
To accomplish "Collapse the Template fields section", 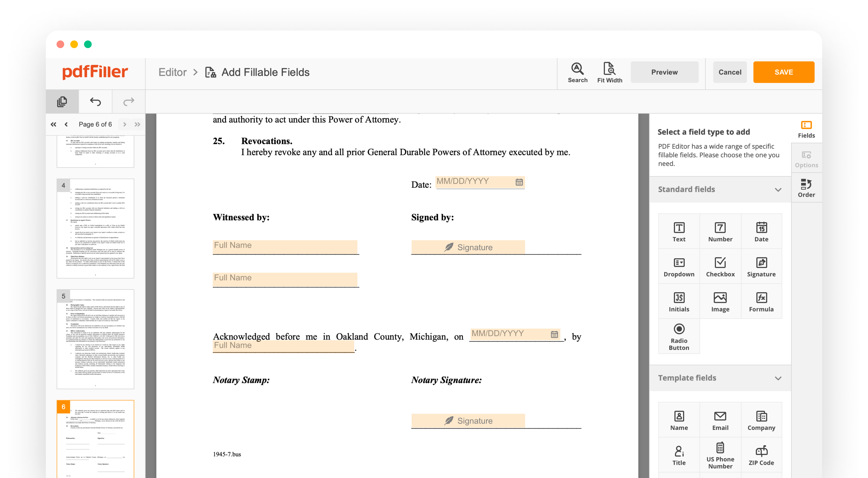I will [778, 378].
